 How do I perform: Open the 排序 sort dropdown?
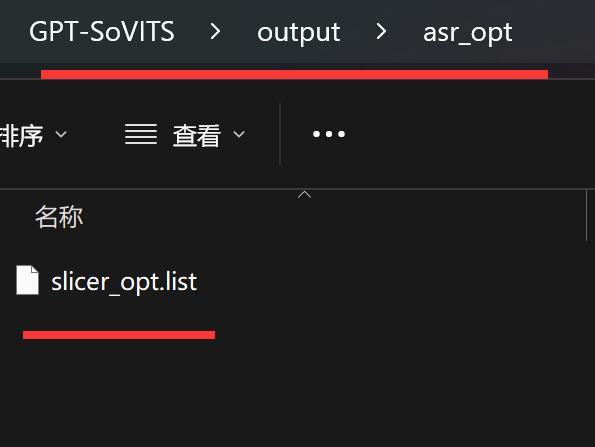click(x=33, y=135)
